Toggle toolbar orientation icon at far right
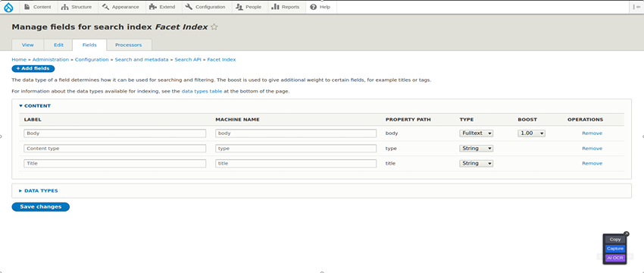The height and width of the screenshot is (273, 644). pyautogui.click(x=637, y=7)
